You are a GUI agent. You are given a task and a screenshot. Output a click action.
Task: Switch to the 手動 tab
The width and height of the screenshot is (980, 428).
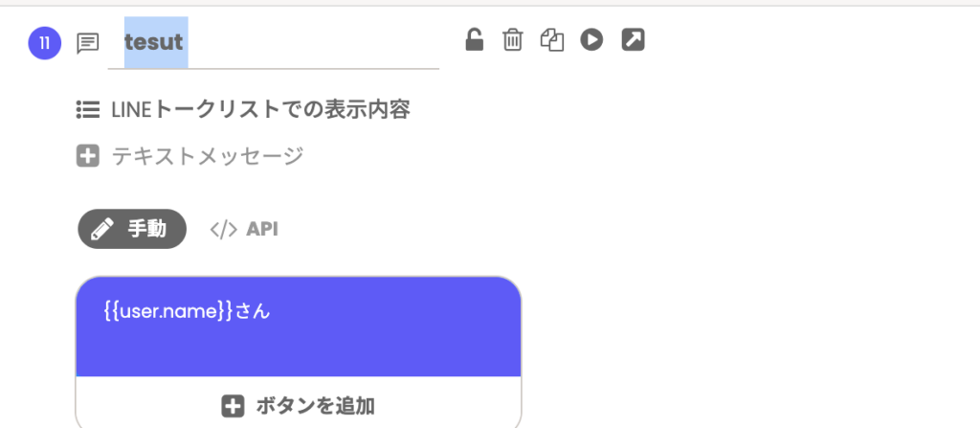(132, 229)
